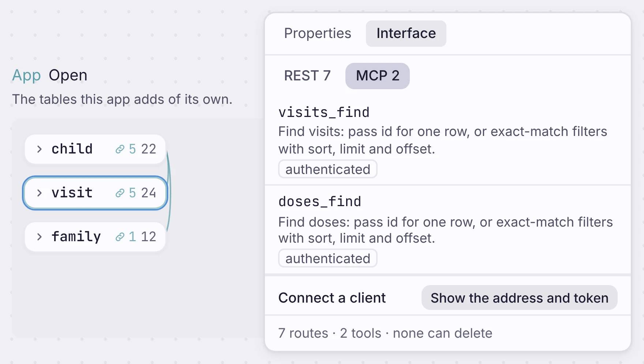Click the doses_find tool name
The image size is (644, 364).
320,201
